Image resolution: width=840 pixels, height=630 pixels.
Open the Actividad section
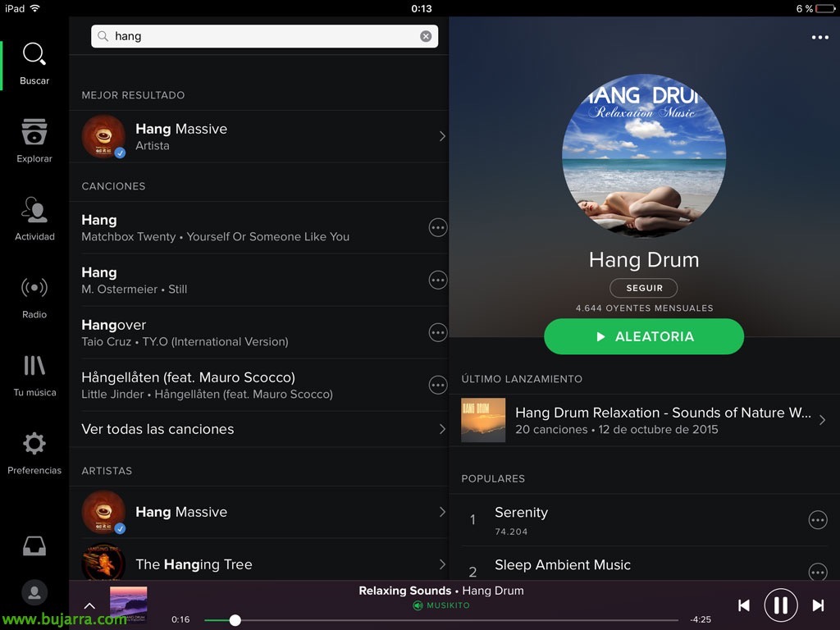tap(34, 218)
